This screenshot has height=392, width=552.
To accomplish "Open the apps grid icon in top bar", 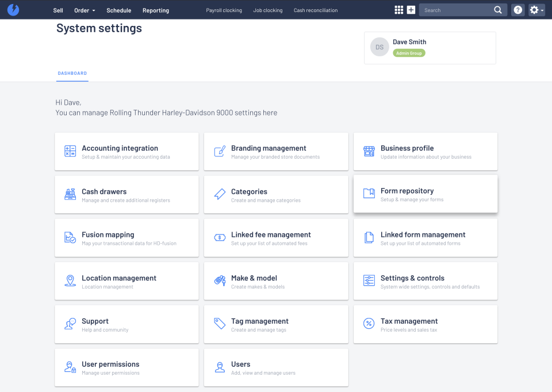I will pyautogui.click(x=398, y=10).
